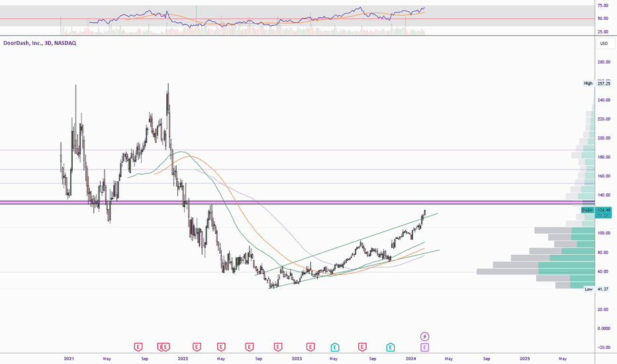The image size is (617, 364).
Task: Open red earnings marker above May 2022
Action: 221,347
